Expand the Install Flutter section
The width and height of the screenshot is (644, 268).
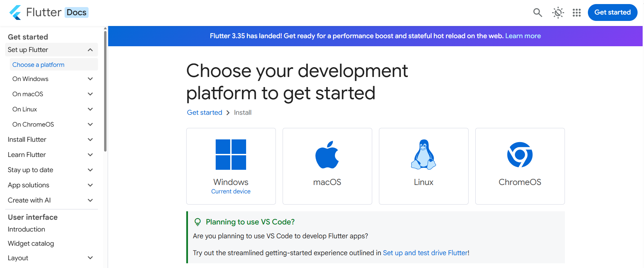click(x=90, y=139)
